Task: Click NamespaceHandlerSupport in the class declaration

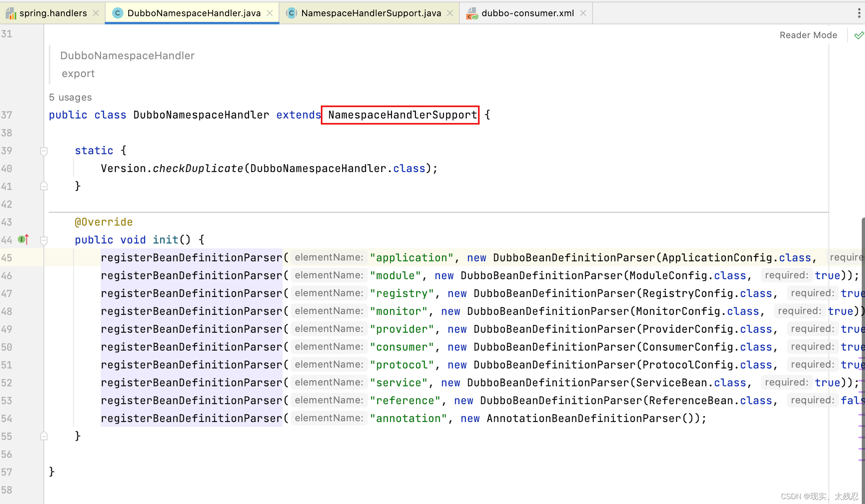Action: (x=402, y=115)
